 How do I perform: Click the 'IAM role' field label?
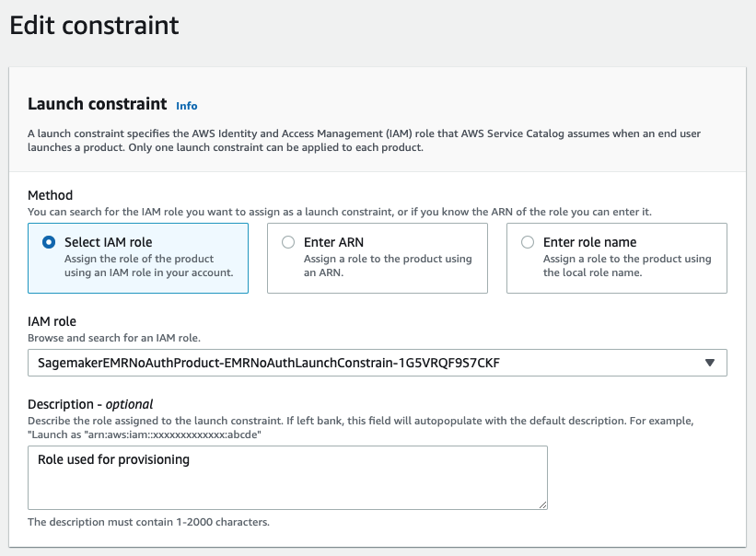coord(54,323)
